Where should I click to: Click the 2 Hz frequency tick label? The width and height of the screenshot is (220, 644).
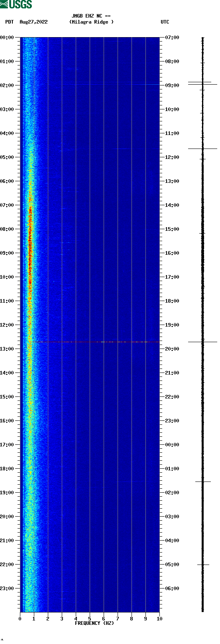tap(48, 619)
